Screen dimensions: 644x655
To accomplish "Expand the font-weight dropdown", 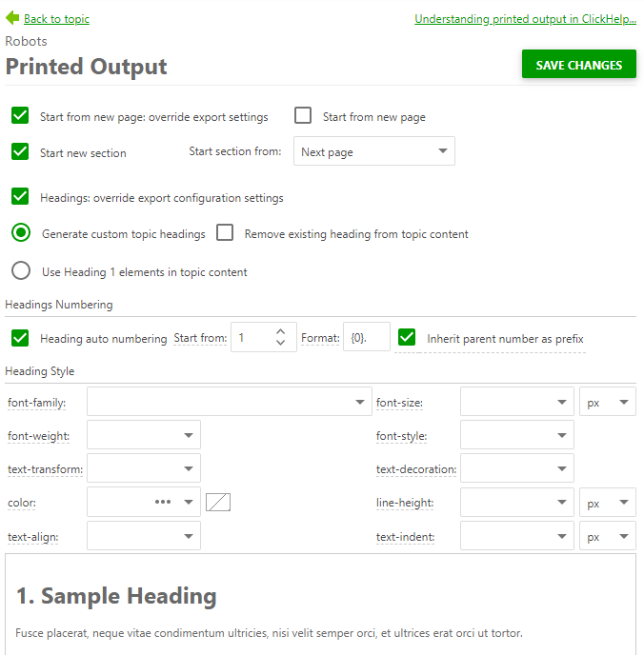I will pyautogui.click(x=144, y=435).
